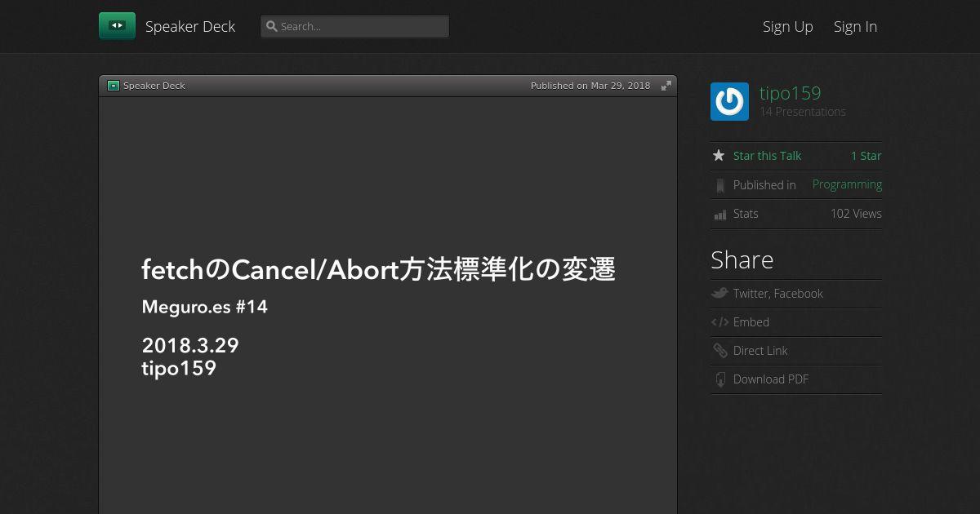Image resolution: width=980 pixels, height=514 pixels.
Task: Click the star icon beside Star this Talk
Action: pyautogui.click(x=719, y=156)
